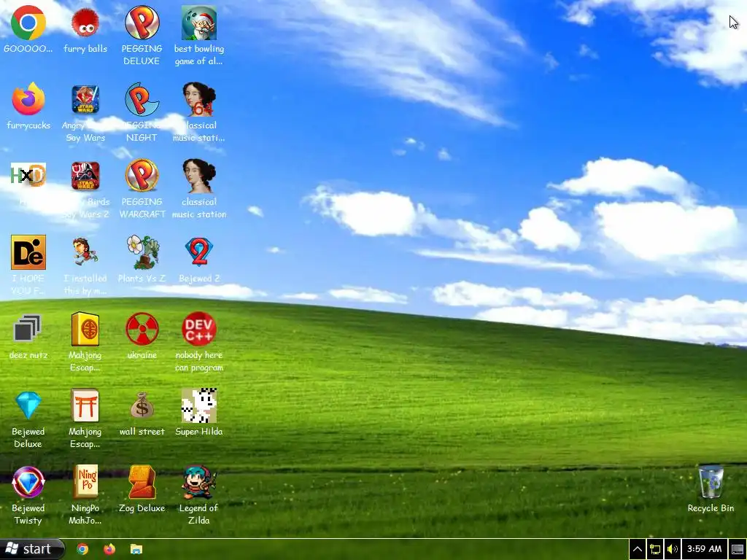Launch the Legend of Zilda icon
The image size is (747, 560).
199,482
